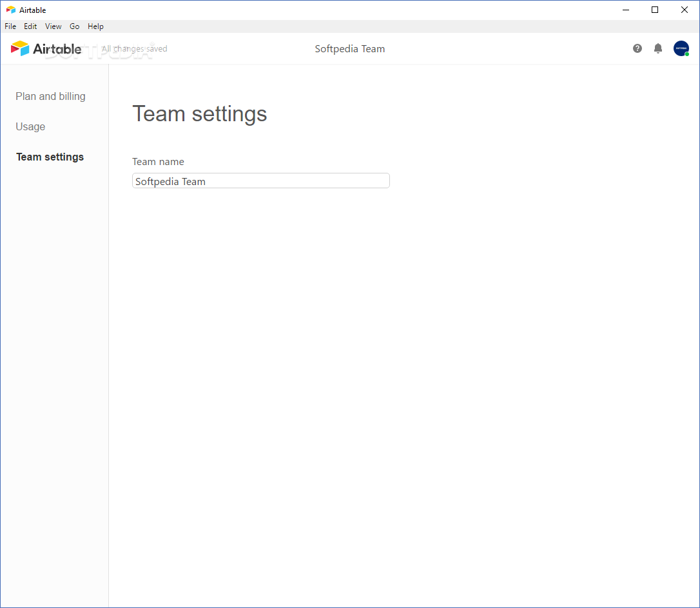Image resolution: width=700 pixels, height=608 pixels.
Task: Open the user account avatar
Action: [681, 48]
